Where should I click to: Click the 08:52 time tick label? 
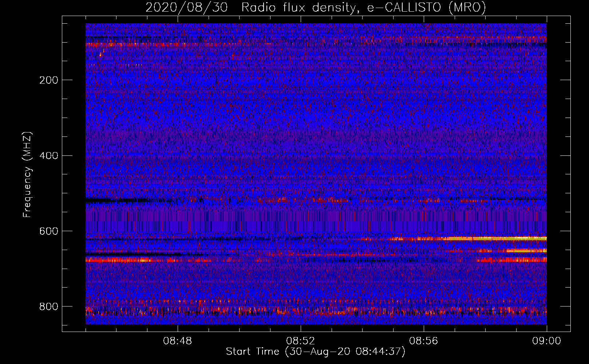click(x=301, y=341)
